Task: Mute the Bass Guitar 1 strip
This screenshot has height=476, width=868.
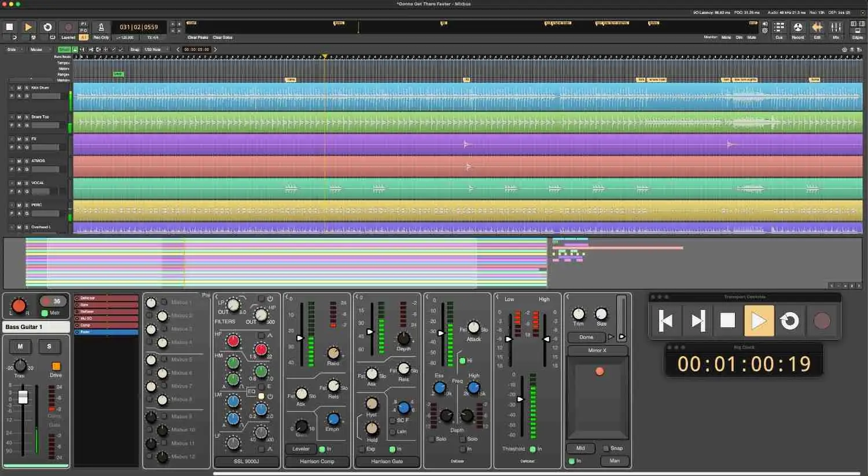Action: pyautogui.click(x=20, y=346)
